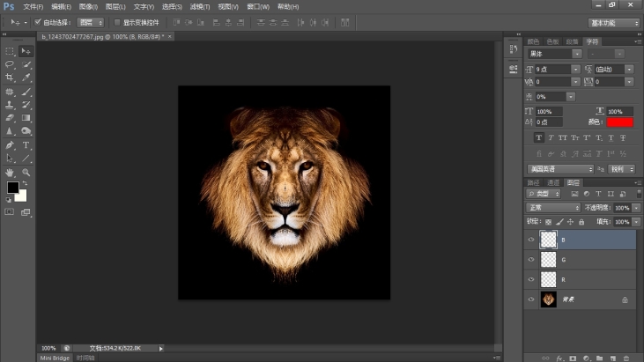Uncheck the 自动选择 checkbox
644x362 pixels.
pos(38,22)
